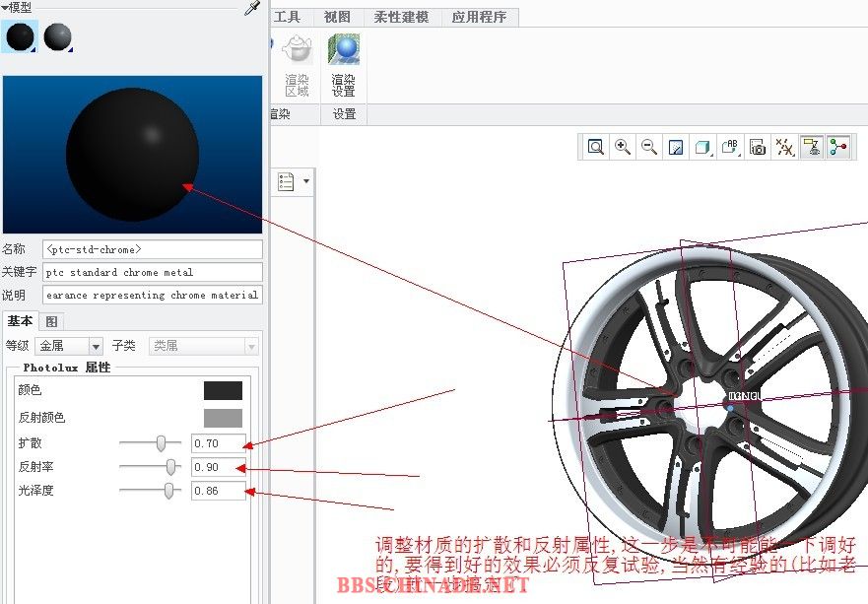This screenshot has height=604, width=868.
Task: Click the 光泽度 slider handle
Action: [168, 490]
